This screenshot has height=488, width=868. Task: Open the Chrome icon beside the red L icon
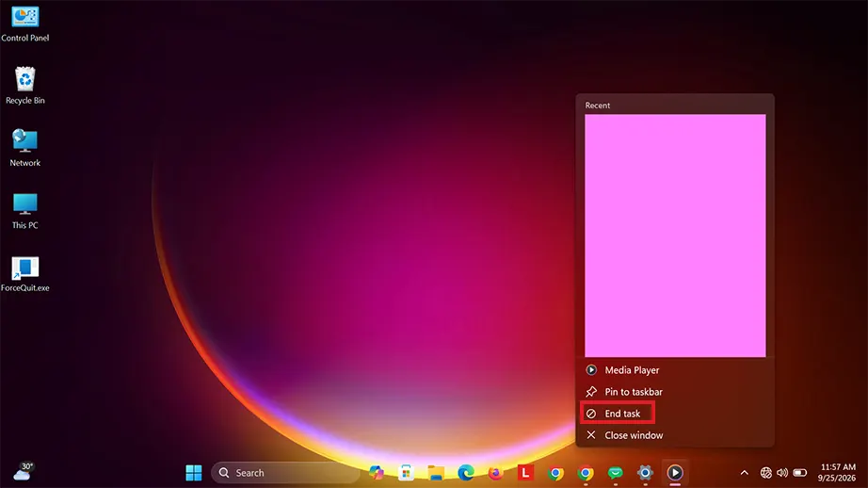point(555,473)
